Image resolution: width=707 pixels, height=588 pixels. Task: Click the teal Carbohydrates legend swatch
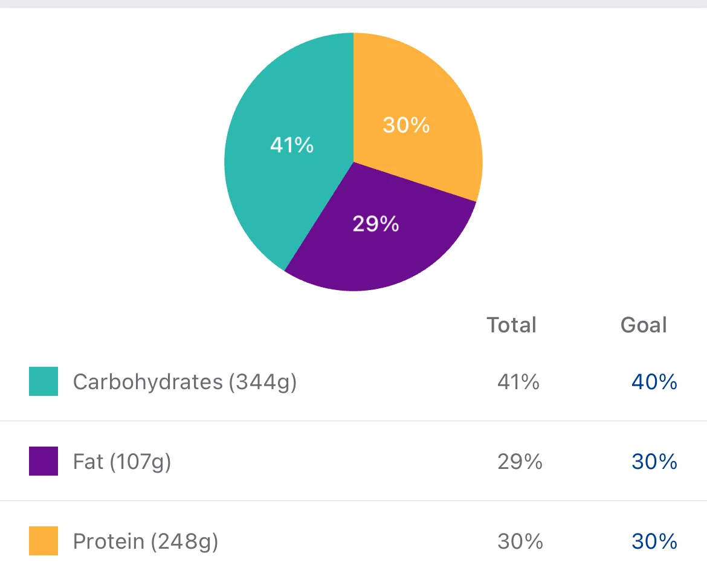pyautogui.click(x=44, y=381)
